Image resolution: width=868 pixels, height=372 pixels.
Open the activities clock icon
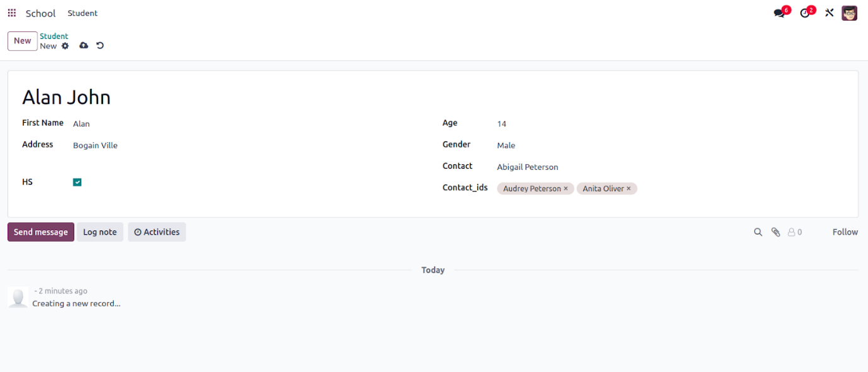pyautogui.click(x=805, y=13)
